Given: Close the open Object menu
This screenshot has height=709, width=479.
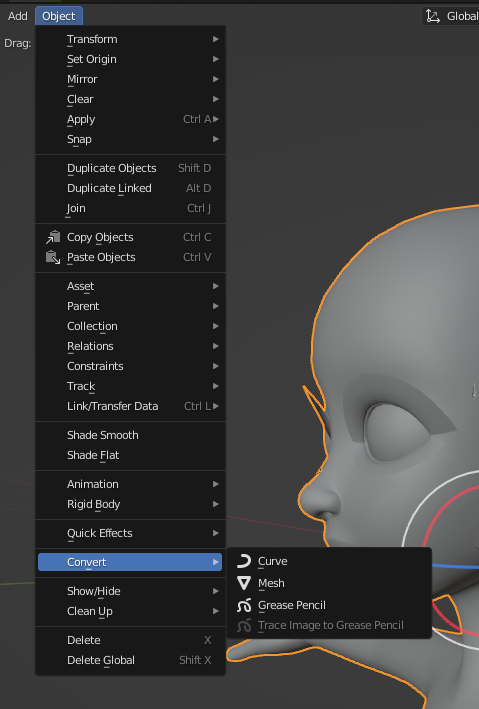Looking at the screenshot, I should [59, 16].
